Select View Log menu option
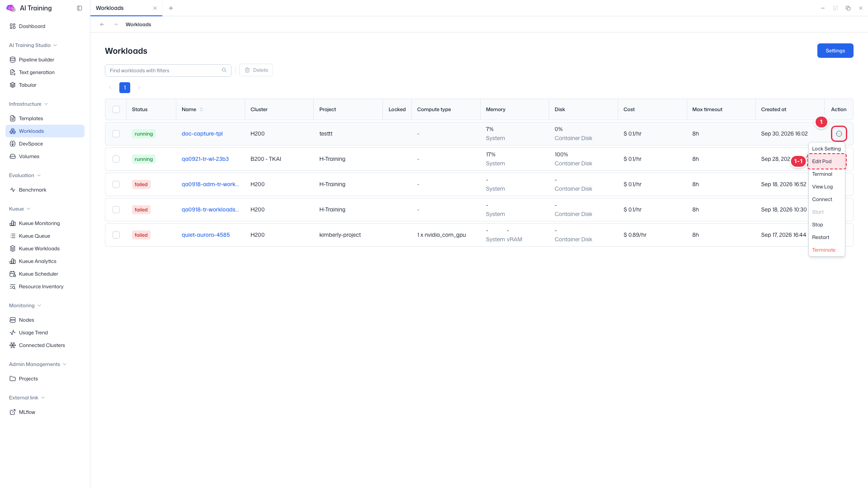 pos(826,187)
